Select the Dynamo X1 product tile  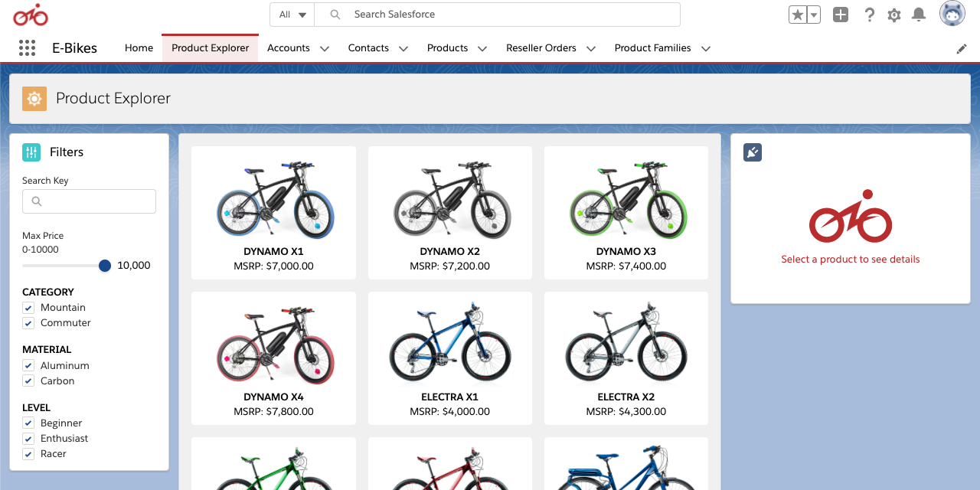[x=273, y=213]
